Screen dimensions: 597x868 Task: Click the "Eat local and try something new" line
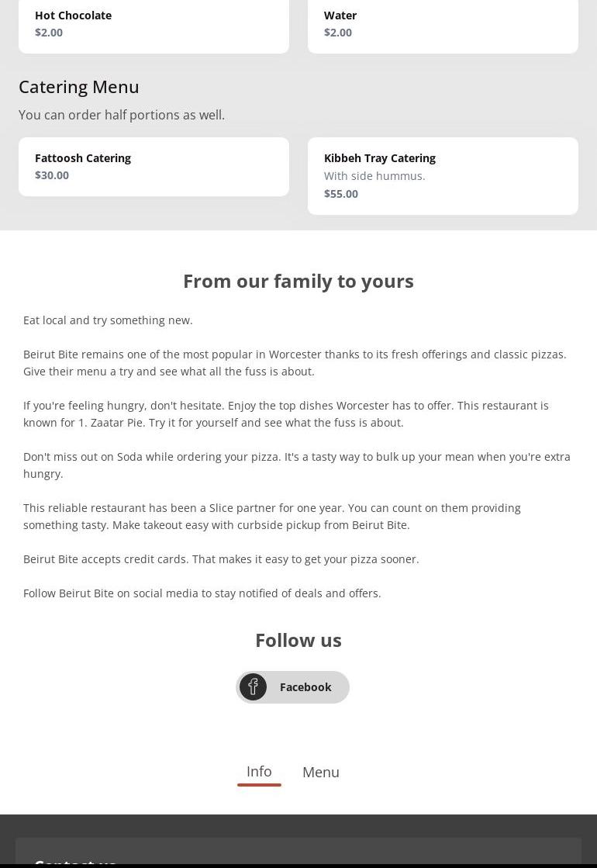point(108,320)
